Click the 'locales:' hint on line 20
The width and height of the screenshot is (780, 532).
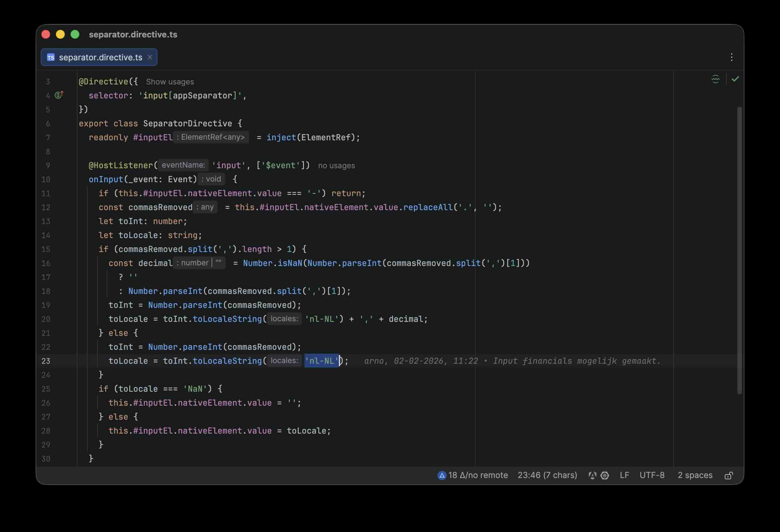tap(284, 319)
